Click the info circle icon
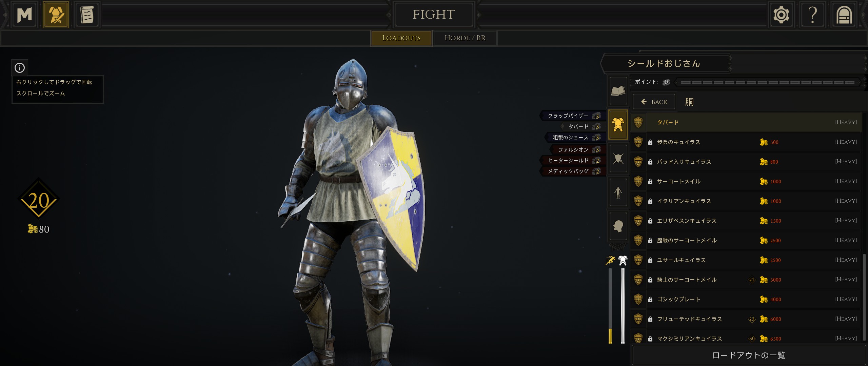 click(20, 68)
